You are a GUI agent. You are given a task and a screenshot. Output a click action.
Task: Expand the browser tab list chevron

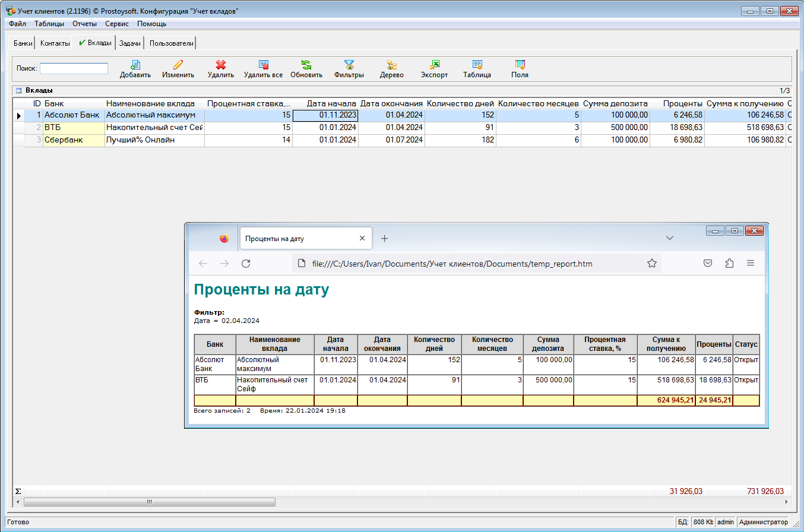pyautogui.click(x=670, y=238)
